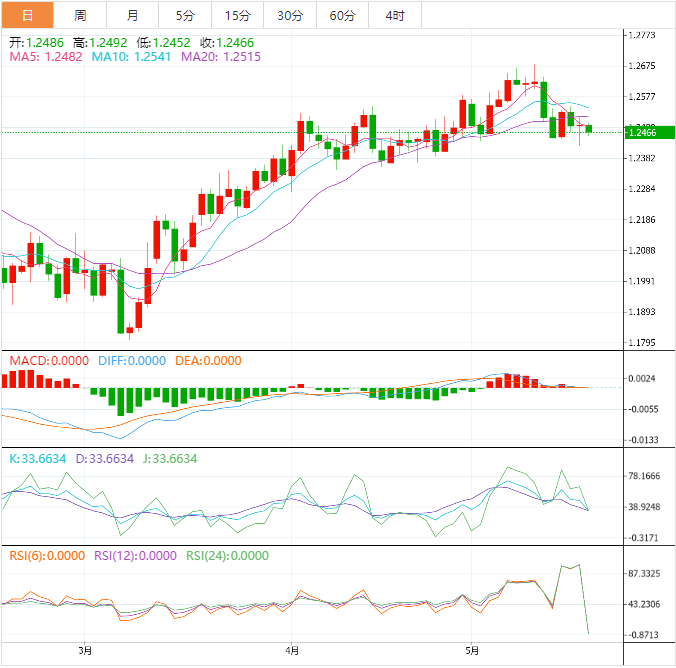
Task: Click the current price tag 1.2466
Action: tap(640, 132)
